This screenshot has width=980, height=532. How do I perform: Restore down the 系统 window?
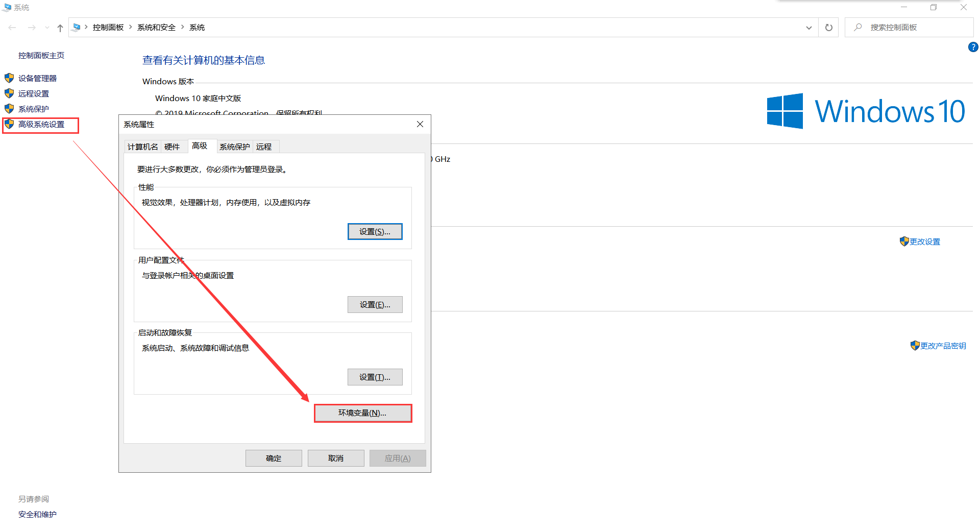point(934,7)
